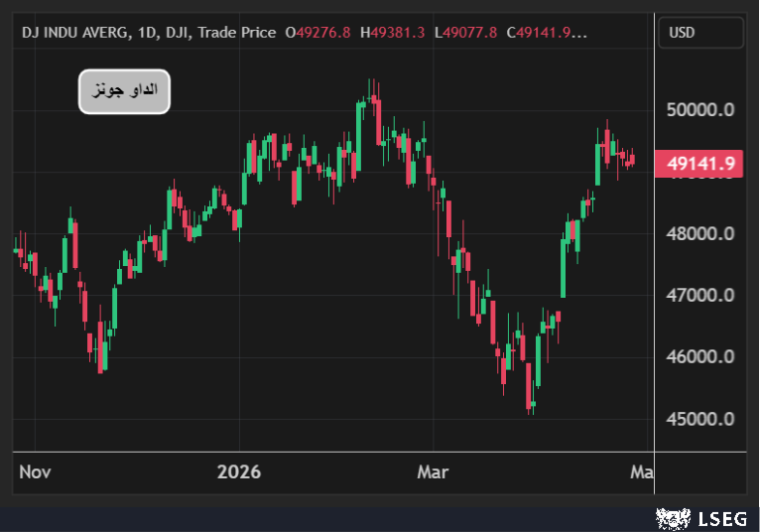Select the Mar marker on time axis
The width and height of the screenshot is (760, 532).
tap(433, 471)
